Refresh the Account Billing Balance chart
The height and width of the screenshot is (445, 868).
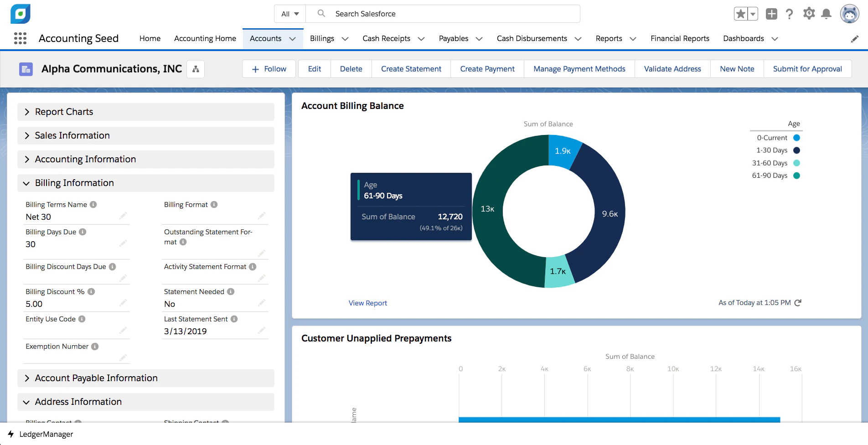(797, 302)
